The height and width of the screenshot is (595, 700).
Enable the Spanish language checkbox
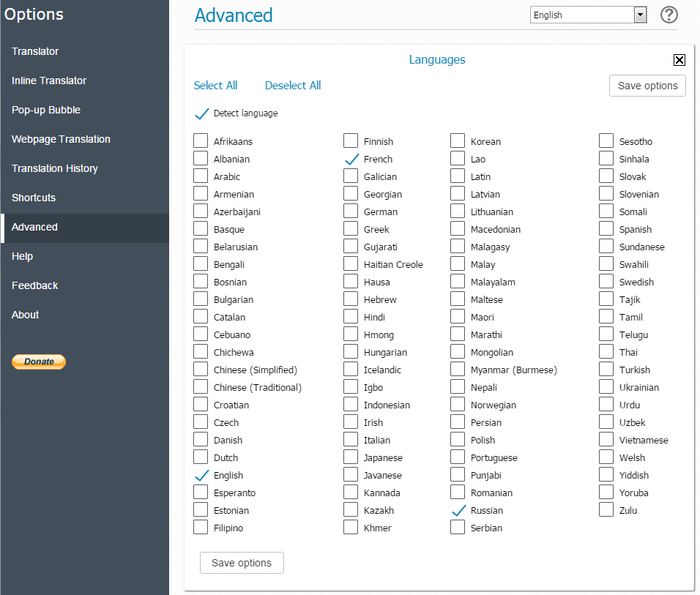click(606, 228)
